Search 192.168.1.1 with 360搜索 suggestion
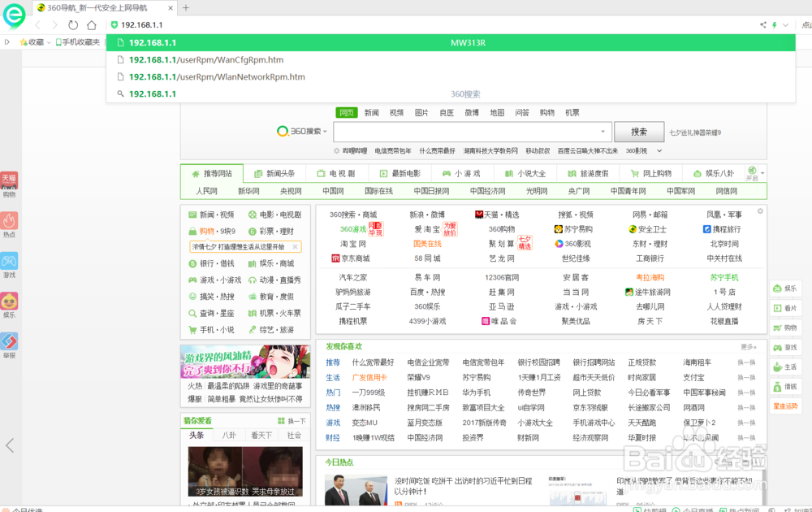 [451, 93]
